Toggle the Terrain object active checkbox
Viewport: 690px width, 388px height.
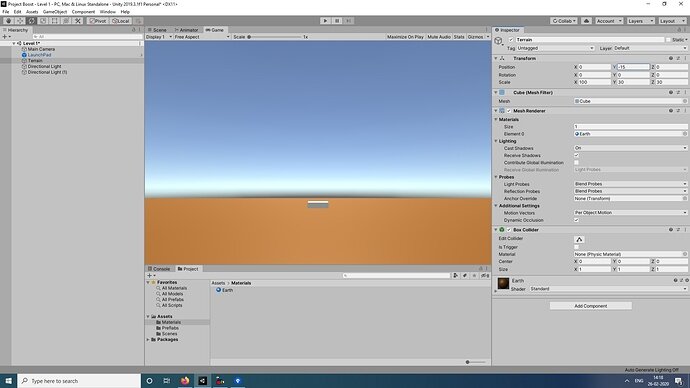tap(511, 40)
